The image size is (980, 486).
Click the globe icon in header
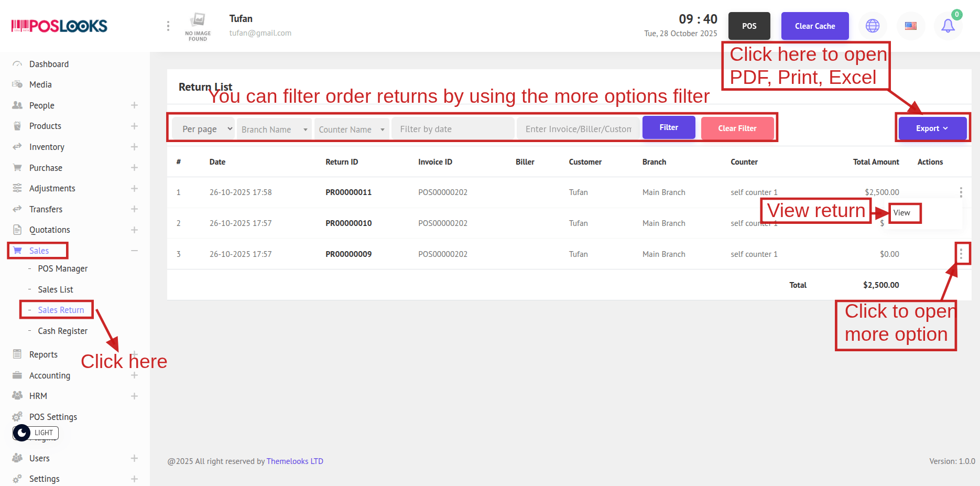(x=873, y=26)
